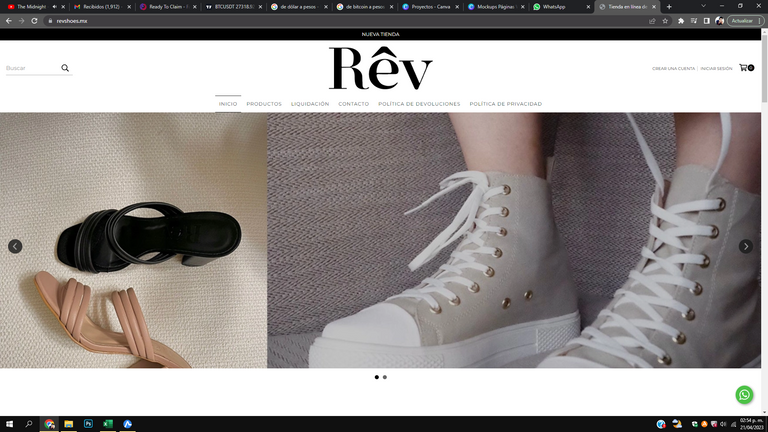This screenshot has width=768, height=432.
Task: Open POLÍTICA DE DEVOLUCIONES page
Action: [x=419, y=104]
